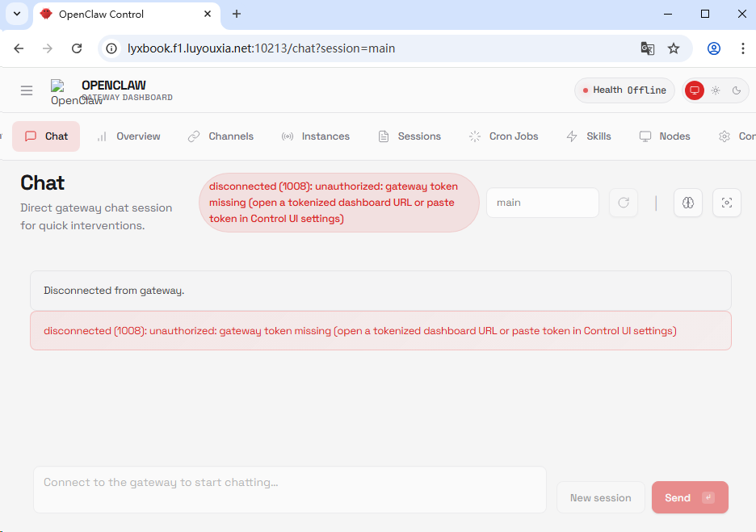Open the Chrome profile icon
Image resolution: width=756 pixels, height=532 pixels.
[x=713, y=48]
